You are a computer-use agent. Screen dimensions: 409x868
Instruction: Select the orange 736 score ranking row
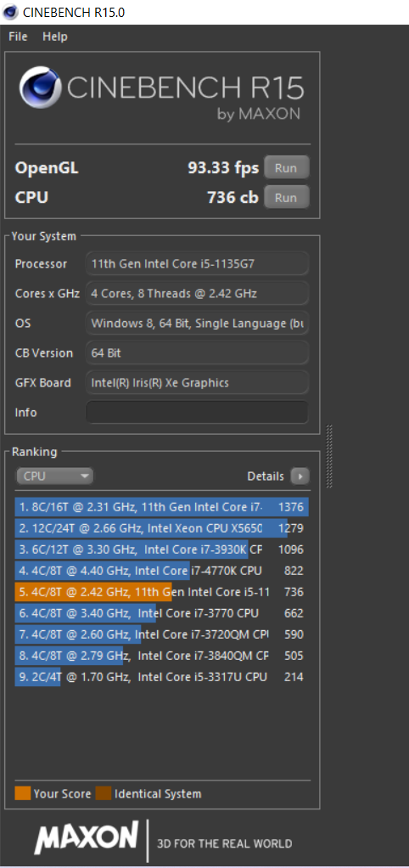tap(161, 592)
